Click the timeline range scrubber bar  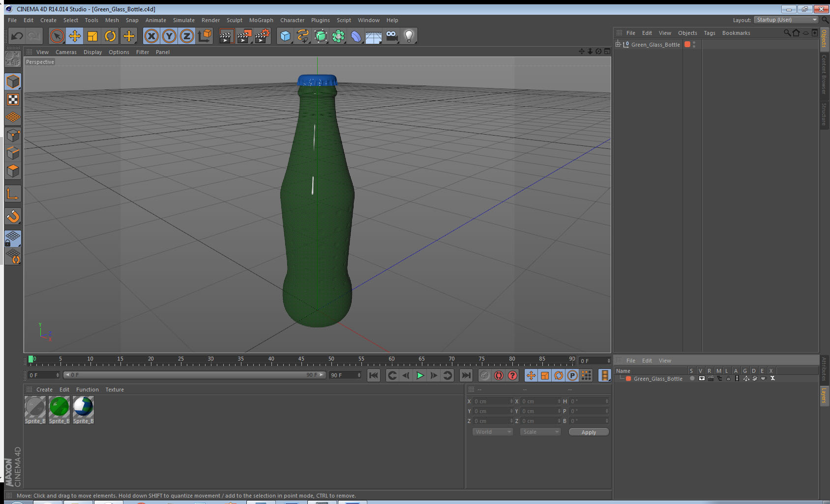pos(195,375)
